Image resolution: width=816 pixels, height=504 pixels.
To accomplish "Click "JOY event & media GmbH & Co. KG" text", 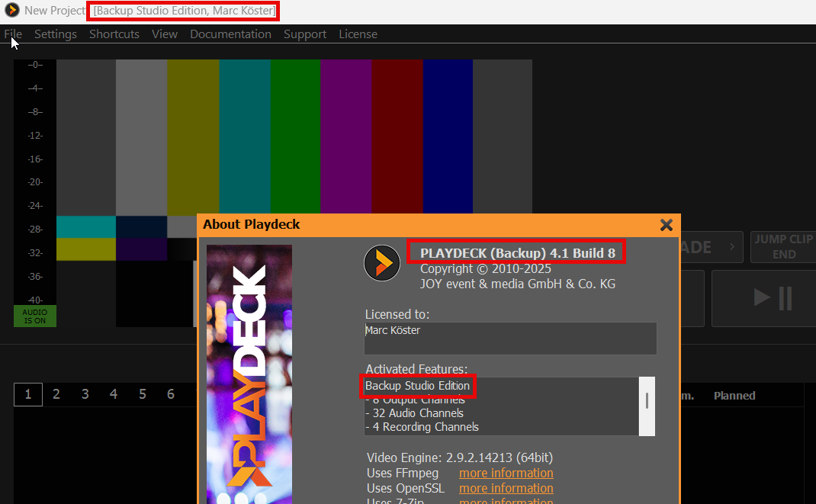I will 518,284.
